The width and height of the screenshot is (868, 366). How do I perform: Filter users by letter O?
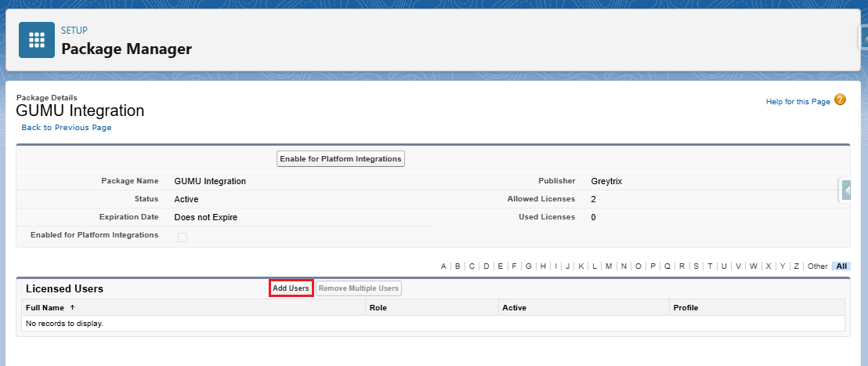tap(638, 266)
